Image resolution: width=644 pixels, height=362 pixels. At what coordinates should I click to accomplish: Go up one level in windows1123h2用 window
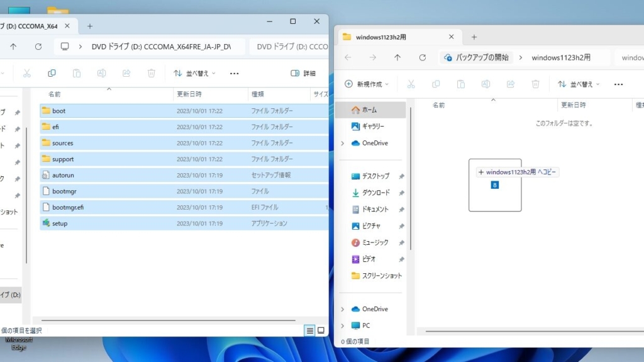click(x=397, y=57)
